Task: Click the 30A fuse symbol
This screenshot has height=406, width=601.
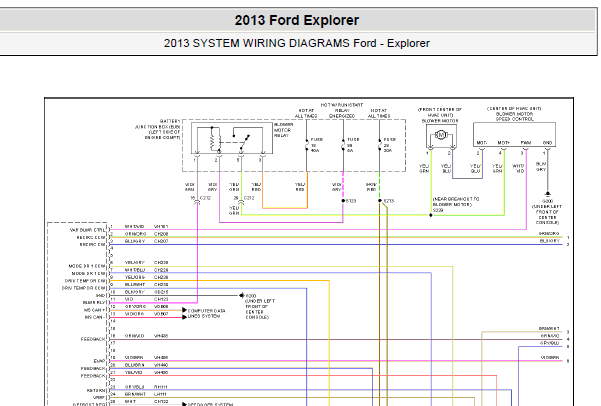Action: pyautogui.click(x=380, y=145)
